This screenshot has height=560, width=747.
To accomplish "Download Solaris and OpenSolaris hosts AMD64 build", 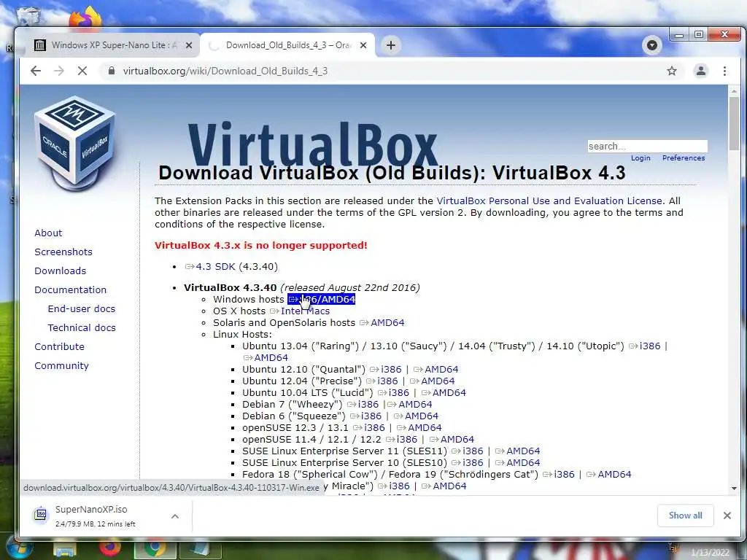I will (382, 323).
